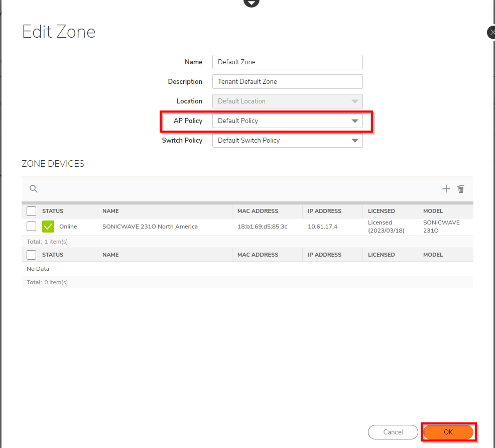Open the disabled Location dropdown
This screenshot has height=448, width=495.
pyautogui.click(x=287, y=101)
